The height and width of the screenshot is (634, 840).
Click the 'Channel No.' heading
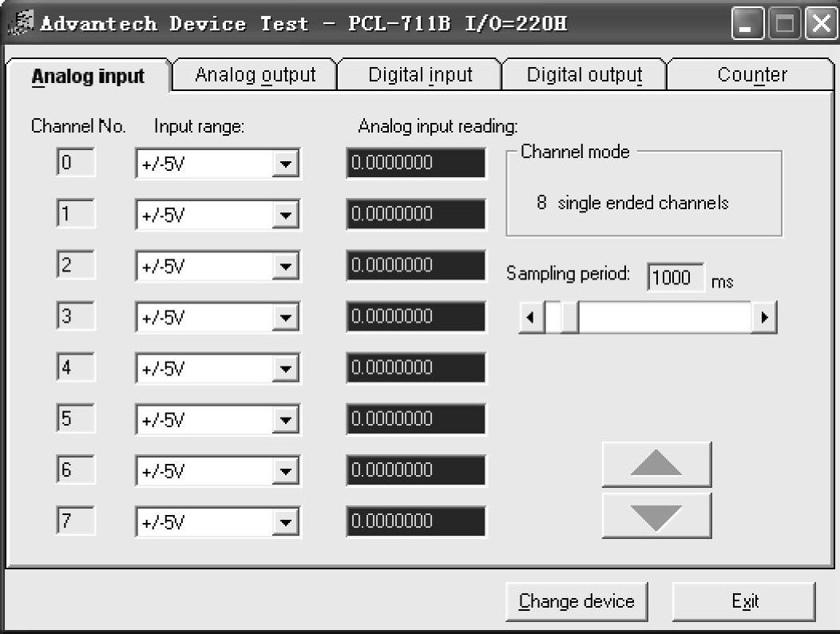[78, 126]
